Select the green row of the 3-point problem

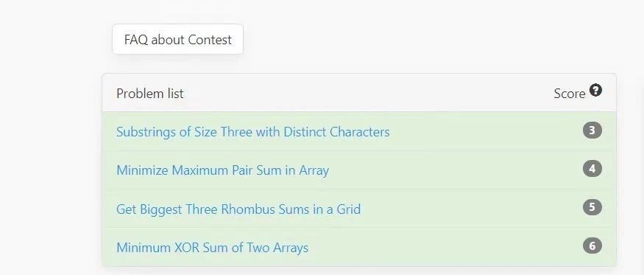(359, 131)
